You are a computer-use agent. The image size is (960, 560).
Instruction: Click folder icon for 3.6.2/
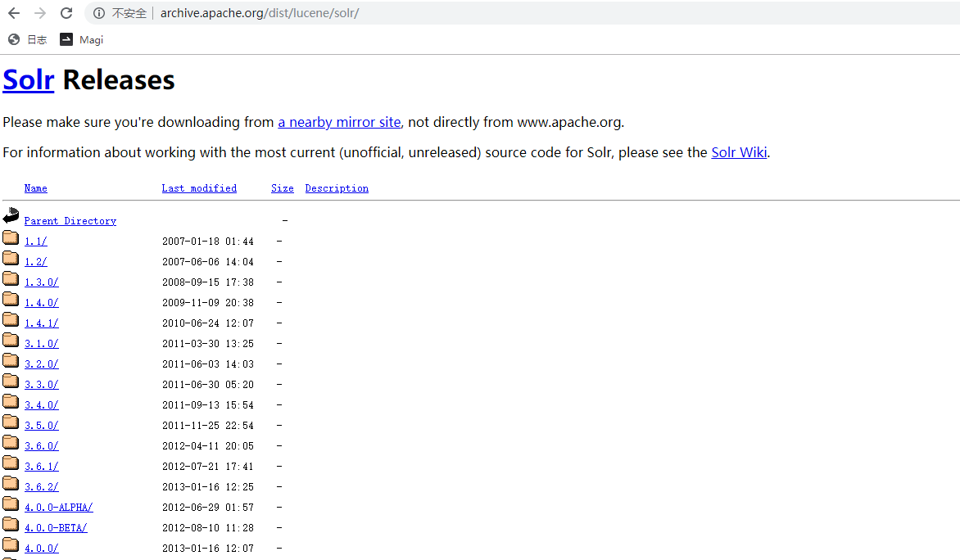pos(11,483)
